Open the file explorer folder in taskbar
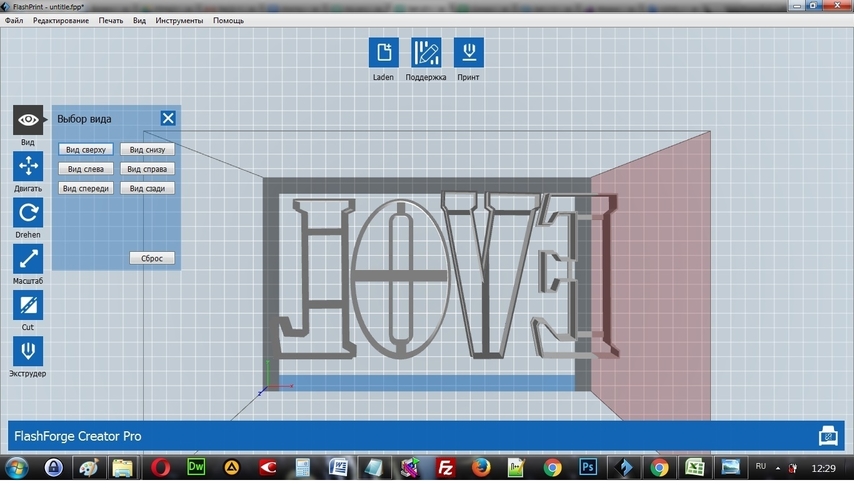 [123, 468]
